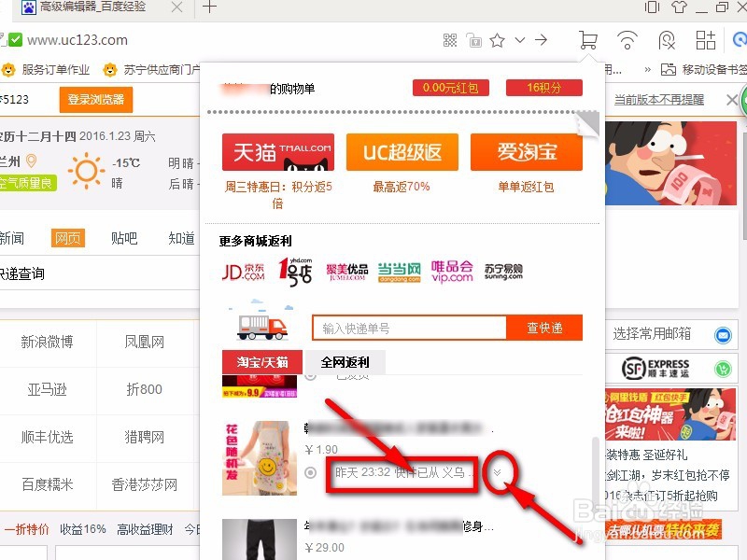The width and height of the screenshot is (747, 560).
Task: Click the logistics status 昨天 23:32 text
Action: point(404,472)
